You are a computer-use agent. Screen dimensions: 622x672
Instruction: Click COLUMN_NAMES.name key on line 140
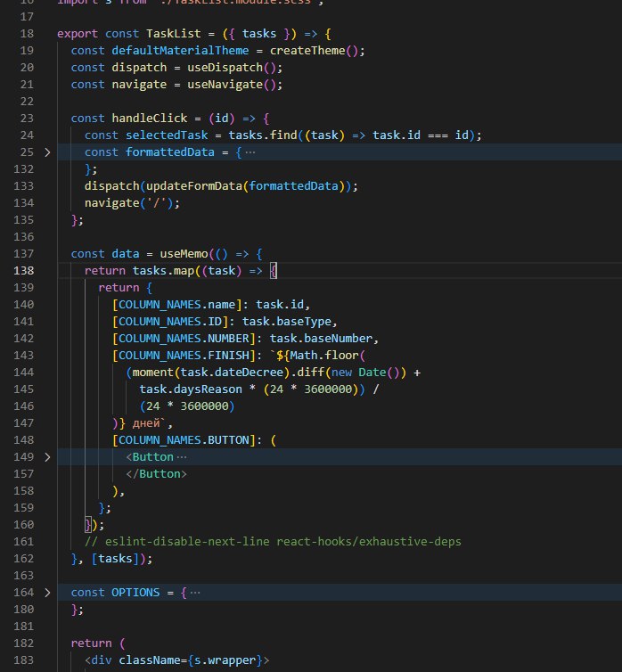[x=177, y=305]
